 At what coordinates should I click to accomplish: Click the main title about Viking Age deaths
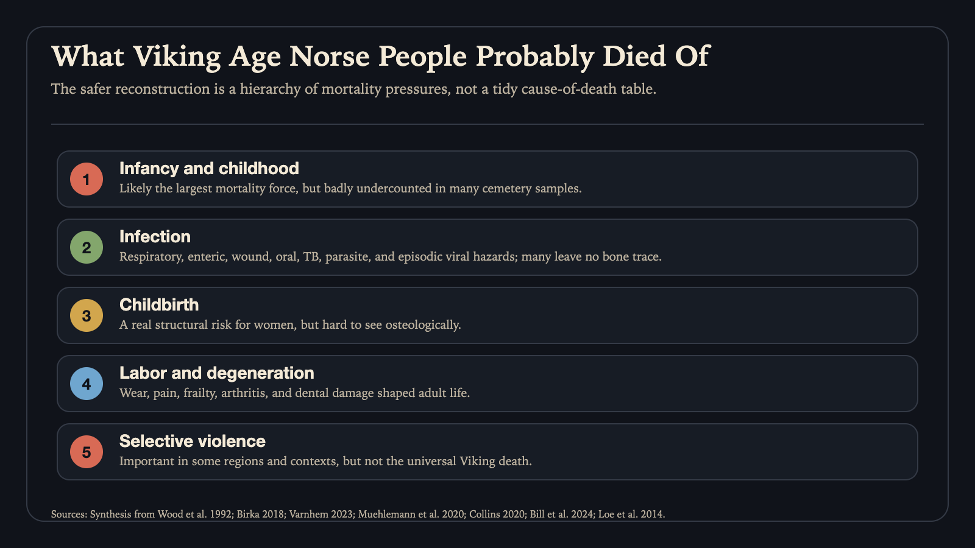[380, 57]
